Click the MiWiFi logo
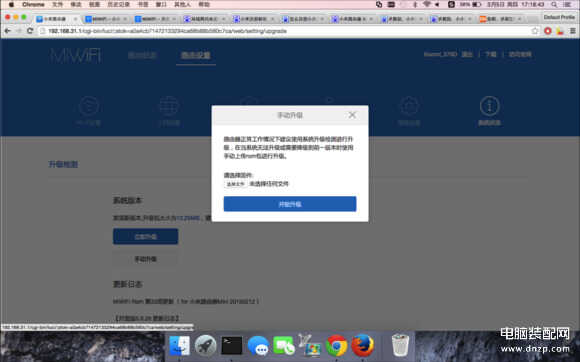Screen dimensions: 580x362 (75, 55)
